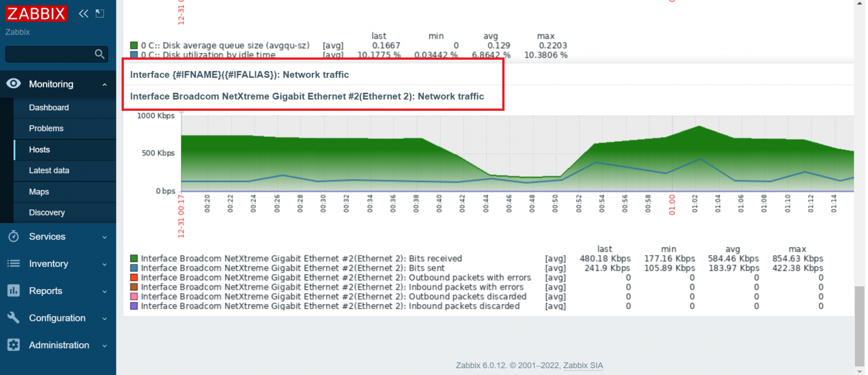Click the Zabbix logo
This screenshot has height=375, width=868.
(x=37, y=14)
